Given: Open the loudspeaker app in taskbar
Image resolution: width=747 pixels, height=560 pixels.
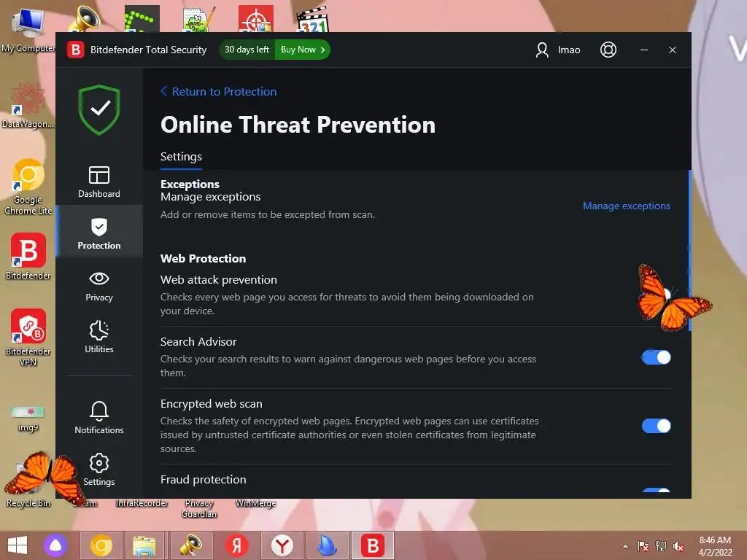Looking at the screenshot, I should (190, 545).
